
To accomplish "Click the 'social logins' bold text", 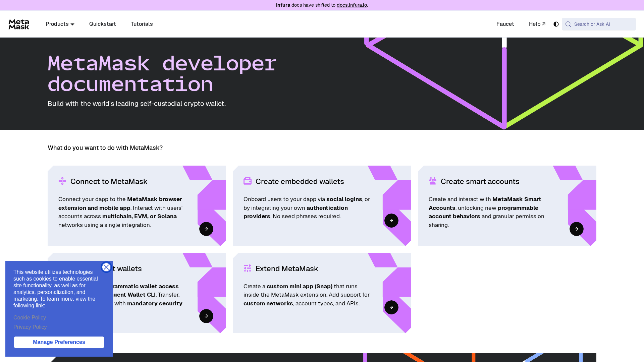I will click(x=344, y=199).
